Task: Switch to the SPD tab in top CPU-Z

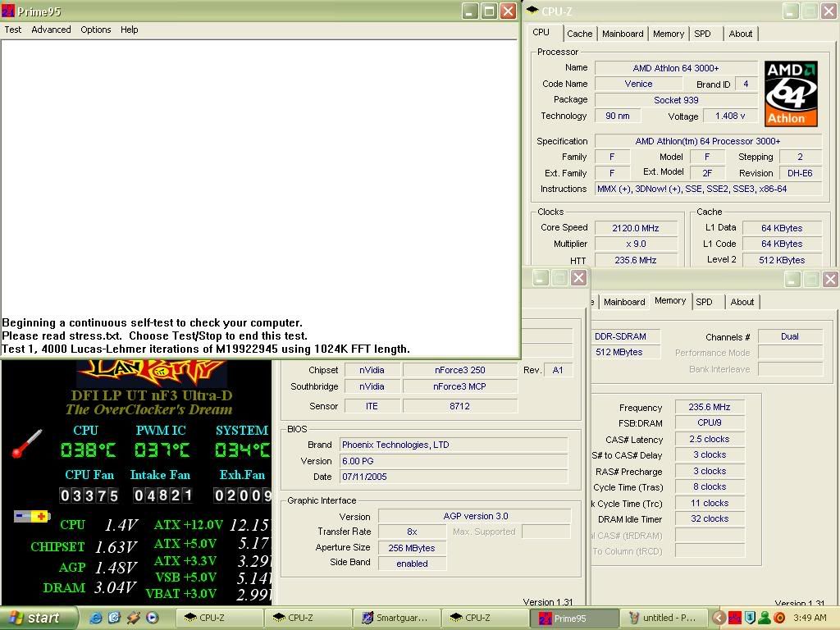Action: click(x=702, y=34)
